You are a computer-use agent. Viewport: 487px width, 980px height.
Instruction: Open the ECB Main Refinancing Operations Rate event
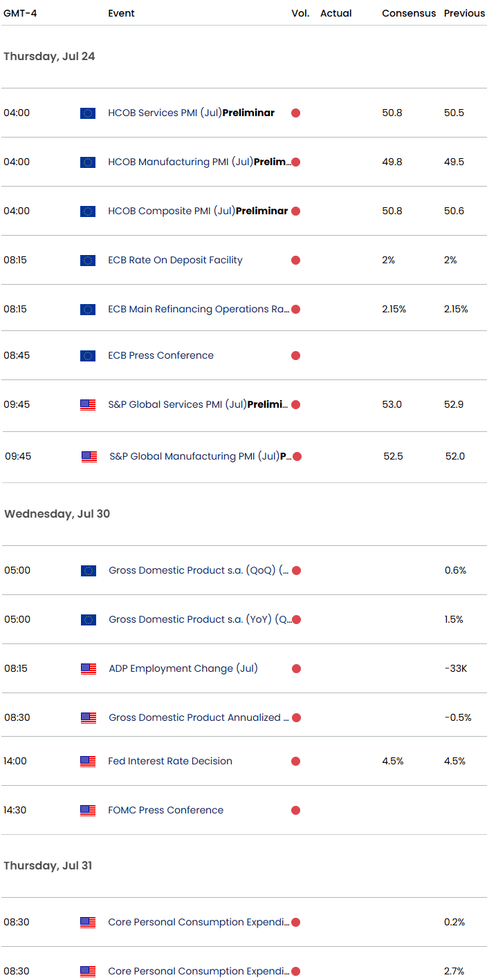(x=199, y=310)
